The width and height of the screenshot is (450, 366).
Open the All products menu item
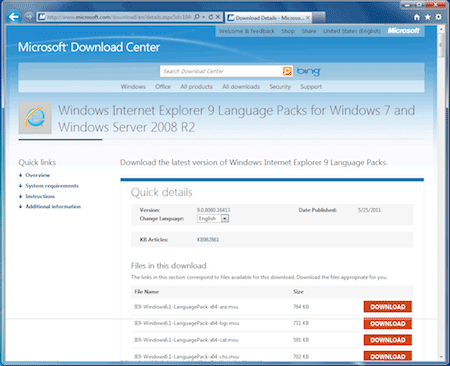point(196,87)
